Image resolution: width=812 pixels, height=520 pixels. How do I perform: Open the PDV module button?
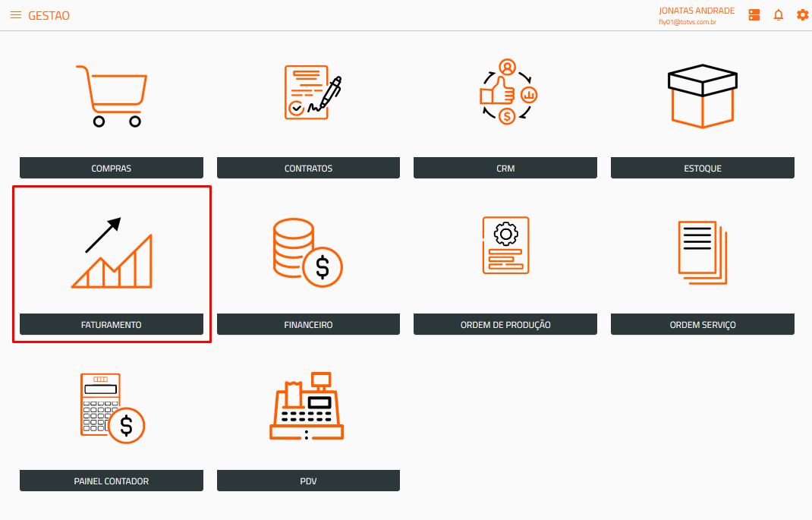coord(308,481)
